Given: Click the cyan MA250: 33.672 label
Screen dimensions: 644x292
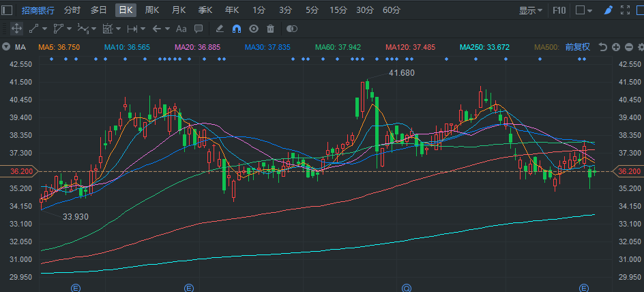Looking at the screenshot, I should [x=484, y=47].
